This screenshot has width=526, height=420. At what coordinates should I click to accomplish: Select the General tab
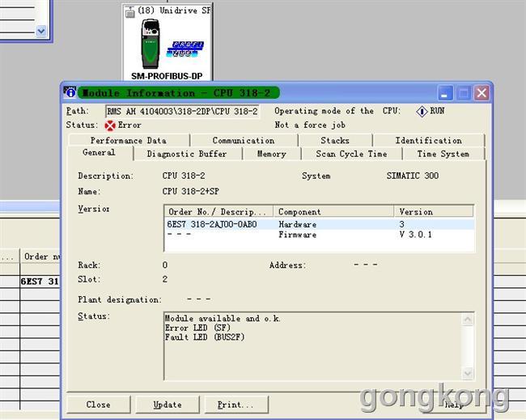99,153
